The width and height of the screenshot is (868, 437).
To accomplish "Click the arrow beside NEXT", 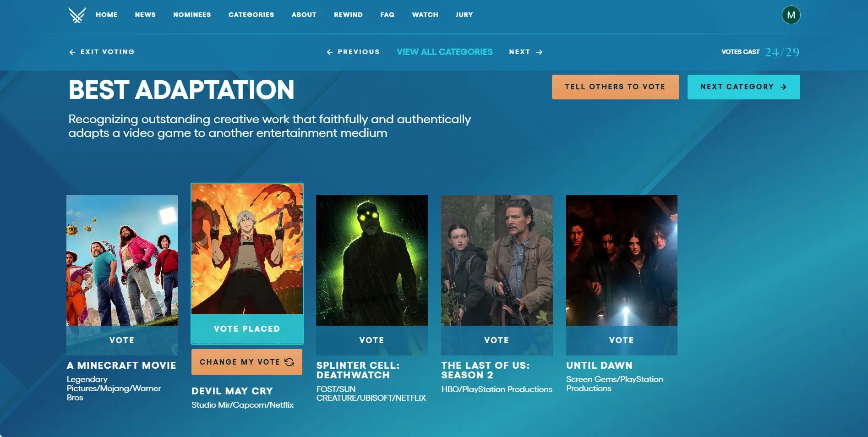I will (539, 52).
